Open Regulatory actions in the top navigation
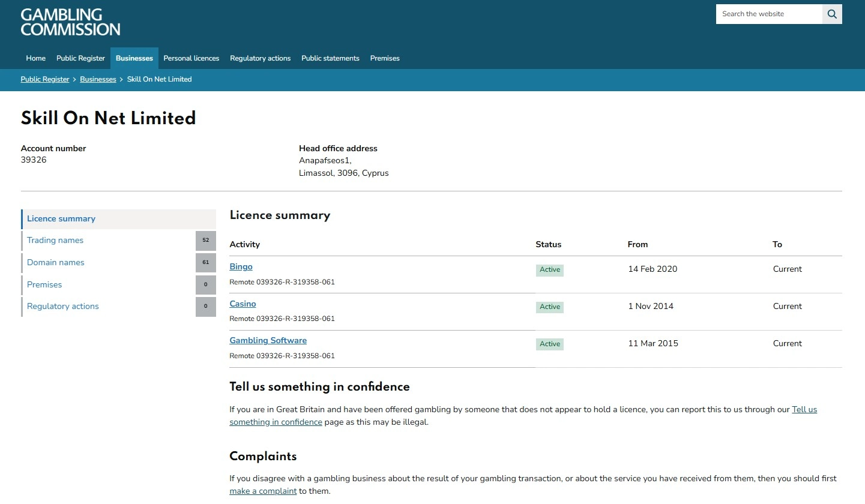This screenshot has width=865, height=504. 261,58
